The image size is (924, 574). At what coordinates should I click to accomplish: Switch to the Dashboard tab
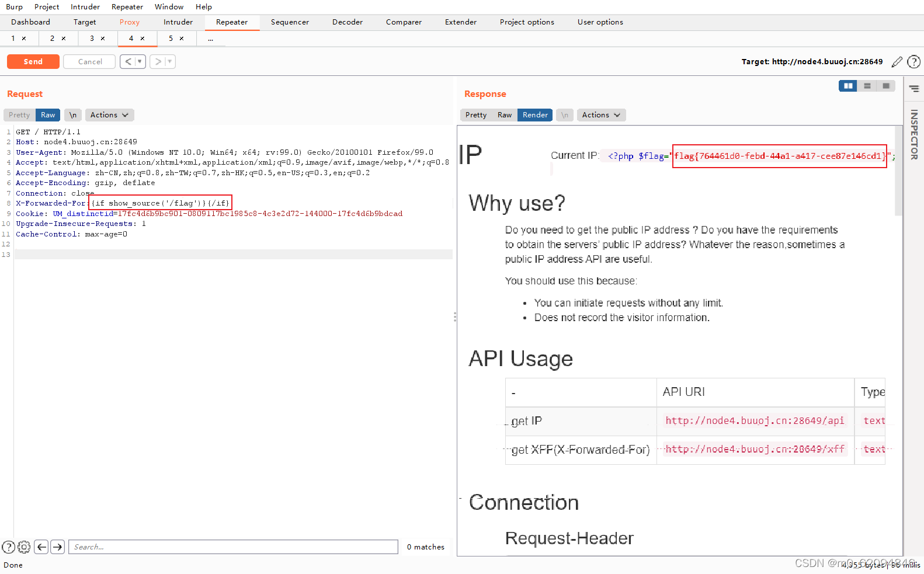pyautogui.click(x=31, y=22)
